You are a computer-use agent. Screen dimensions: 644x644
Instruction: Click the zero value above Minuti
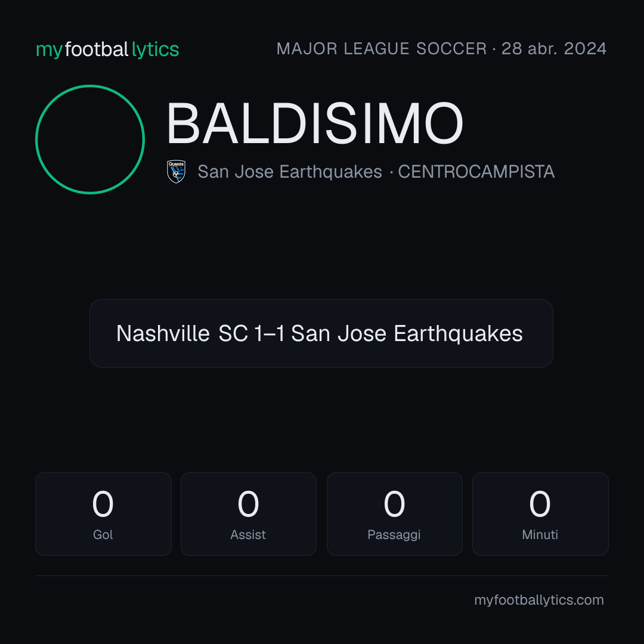pyautogui.click(x=540, y=504)
